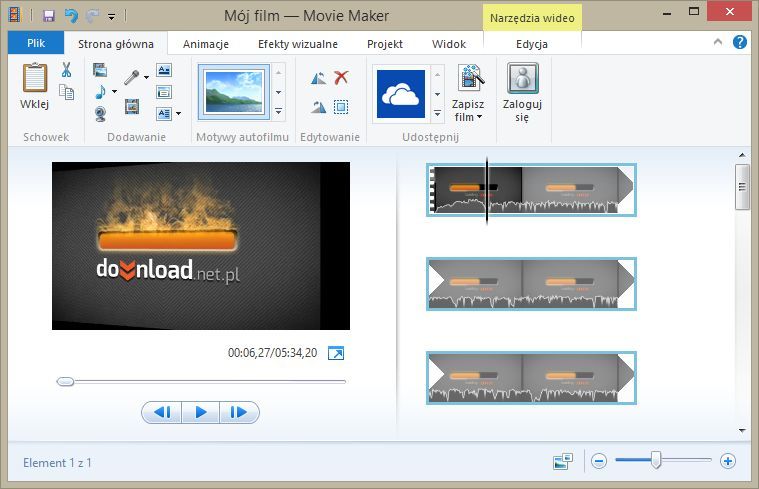Play the movie preview
Screen dimensions: 759x489
(200, 413)
